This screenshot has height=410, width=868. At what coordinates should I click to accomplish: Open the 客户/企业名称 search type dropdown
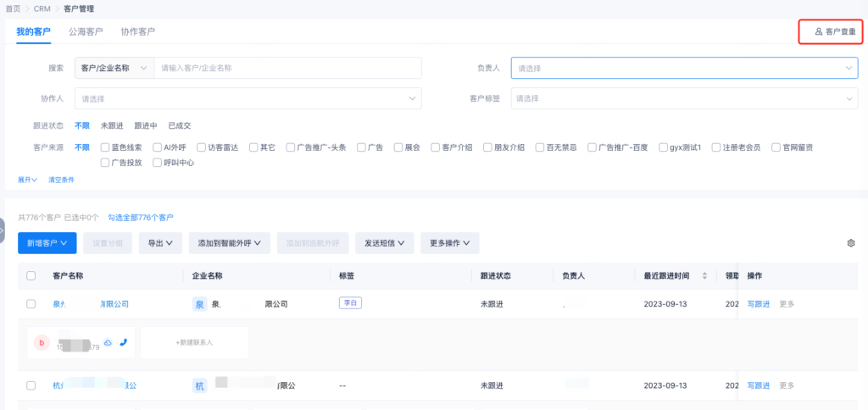(x=114, y=67)
